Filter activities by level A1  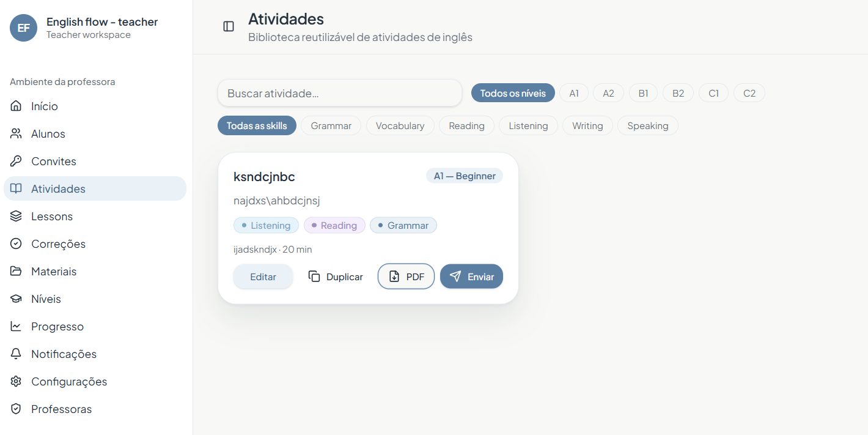(574, 93)
